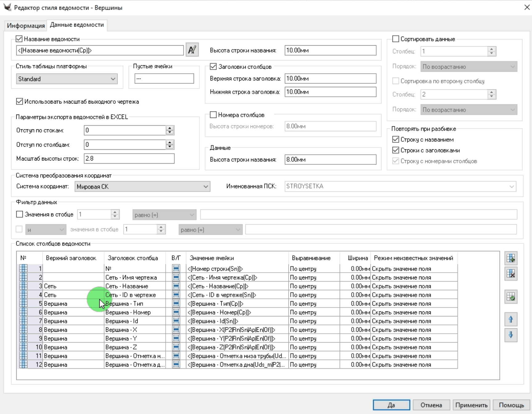The width and height of the screenshot is (532, 414).
Task: Click the Отмена button
Action: coord(431,405)
